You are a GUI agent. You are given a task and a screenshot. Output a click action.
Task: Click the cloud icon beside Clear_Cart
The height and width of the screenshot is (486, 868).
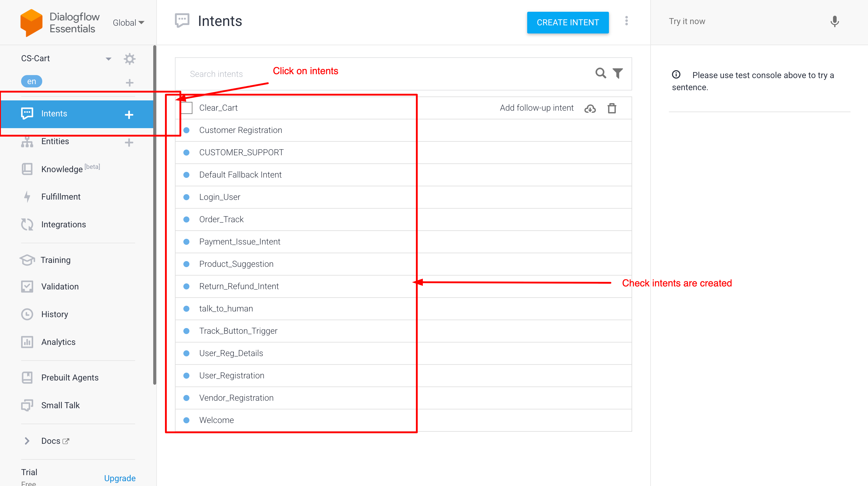[590, 109]
